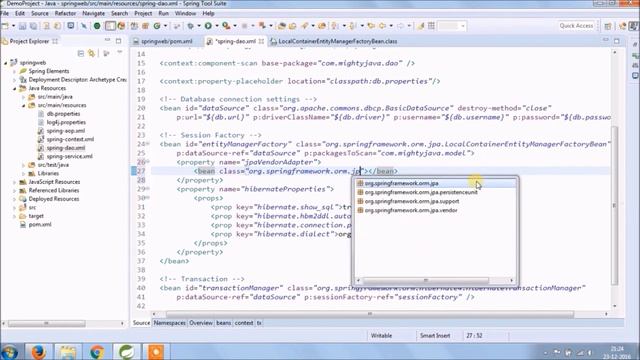Viewport: 640px width, 360px height.
Task: Click the editor horizontal scrollbar
Action: pos(370,314)
